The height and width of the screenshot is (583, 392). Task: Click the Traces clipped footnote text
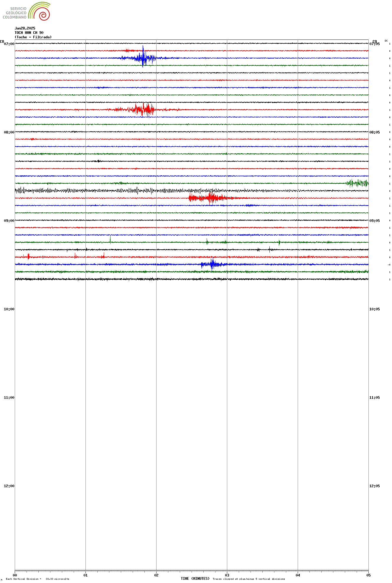click(249, 579)
